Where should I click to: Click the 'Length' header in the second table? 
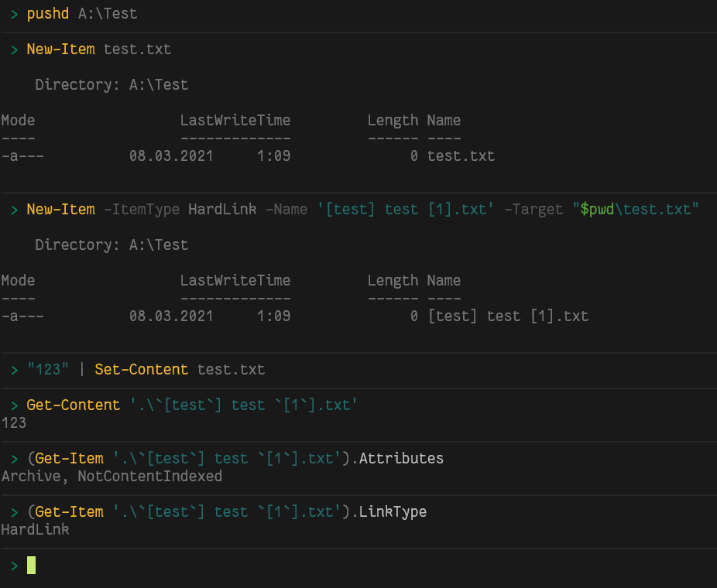tap(393, 281)
